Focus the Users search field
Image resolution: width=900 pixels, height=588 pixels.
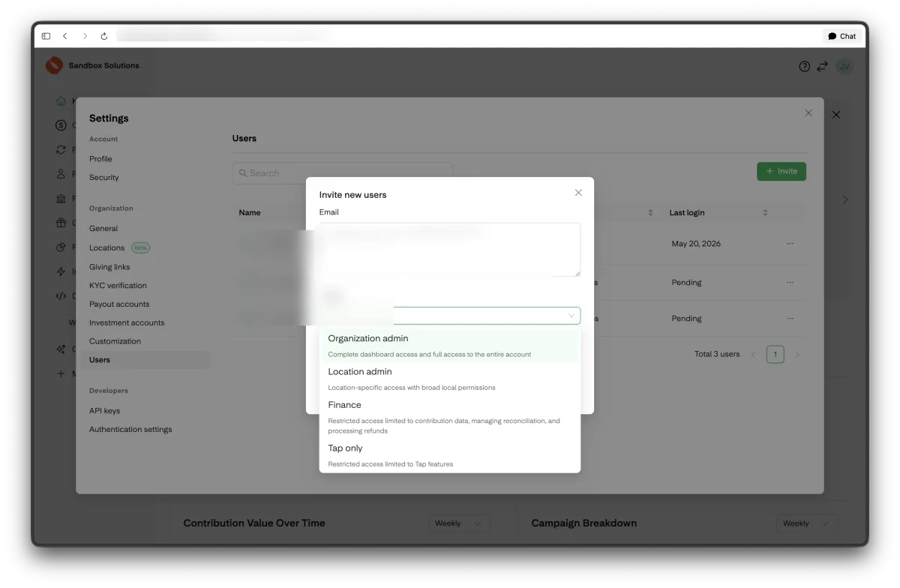pyautogui.click(x=343, y=173)
